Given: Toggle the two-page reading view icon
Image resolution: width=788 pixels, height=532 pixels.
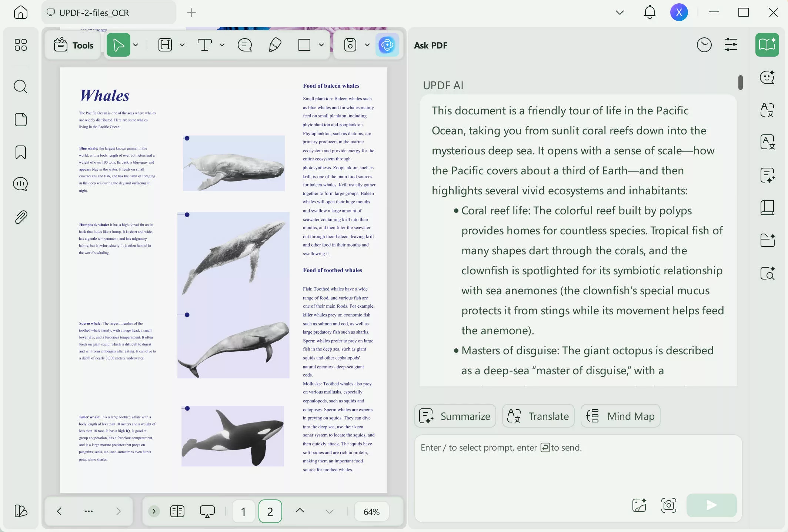Looking at the screenshot, I should tap(177, 511).
